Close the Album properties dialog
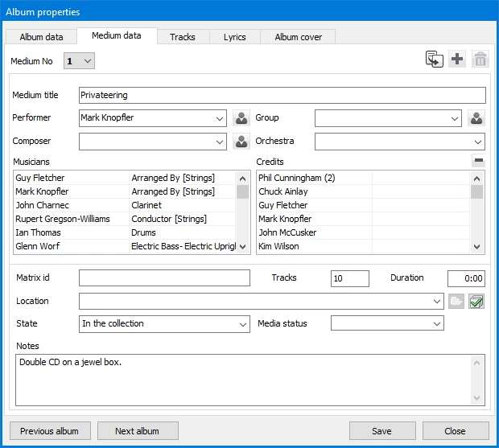The height and width of the screenshot is (448, 499). point(456,431)
